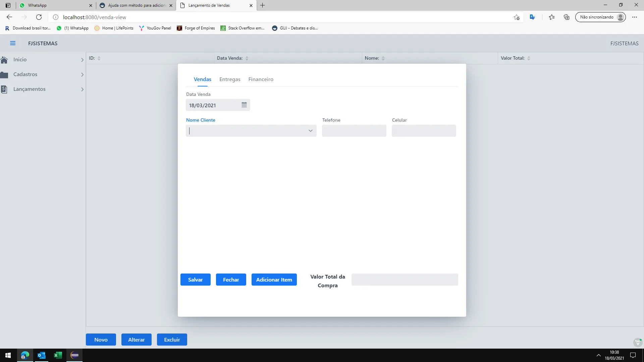Click the Adicionar Item button
The width and height of the screenshot is (644, 362).
pyautogui.click(x=274, y=280)
